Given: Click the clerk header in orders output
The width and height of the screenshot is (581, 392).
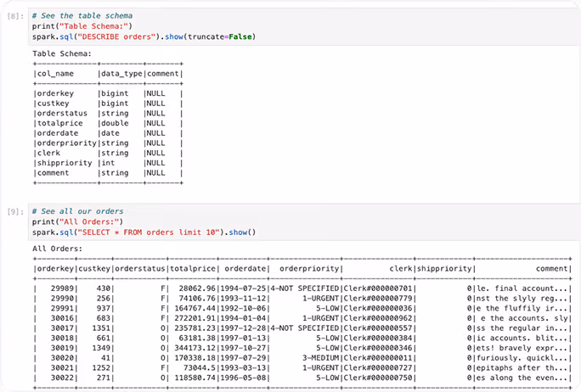Looking at the screenshot, I should tap(401, 269).
